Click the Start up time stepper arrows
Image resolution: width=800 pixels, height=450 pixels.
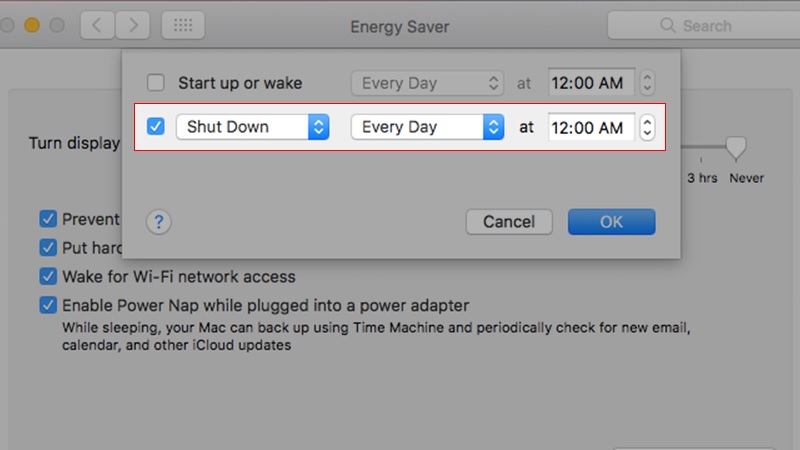tap(647, 83)
